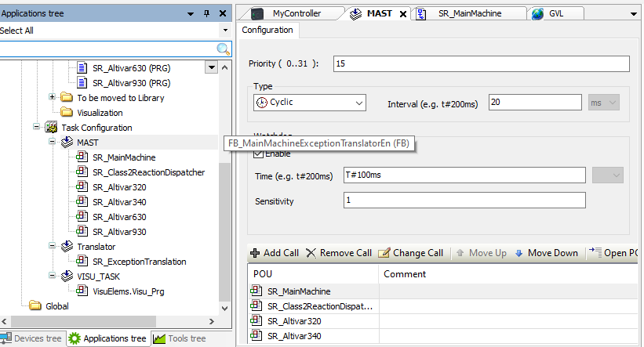Viewport: 644px width, 347px height.
Task: Click the MAST task icon in tree
Action: [67, 143]
